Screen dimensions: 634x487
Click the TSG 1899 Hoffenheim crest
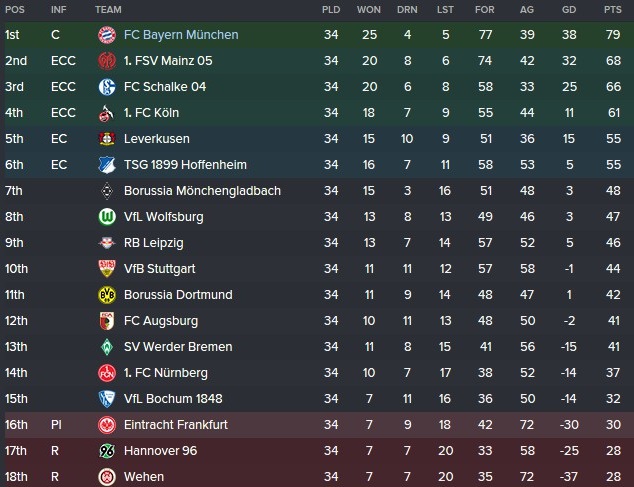click(x=107, y=165)
